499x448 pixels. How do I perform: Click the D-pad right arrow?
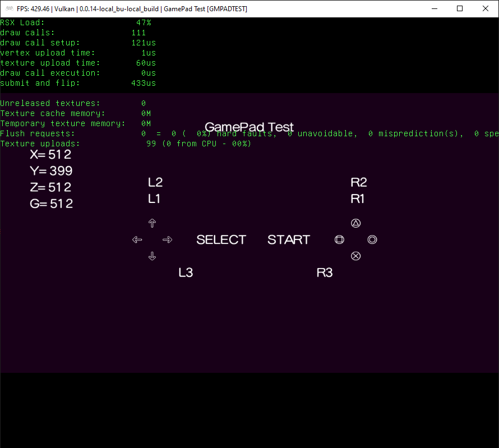point(167,239)
